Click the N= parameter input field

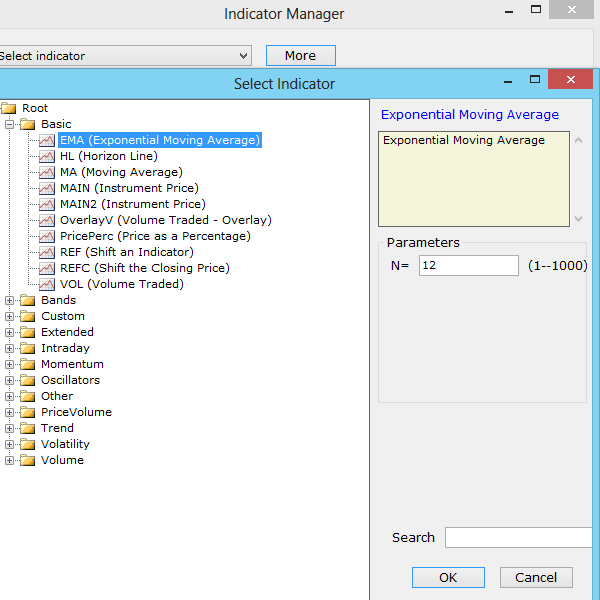coord(468,265)
